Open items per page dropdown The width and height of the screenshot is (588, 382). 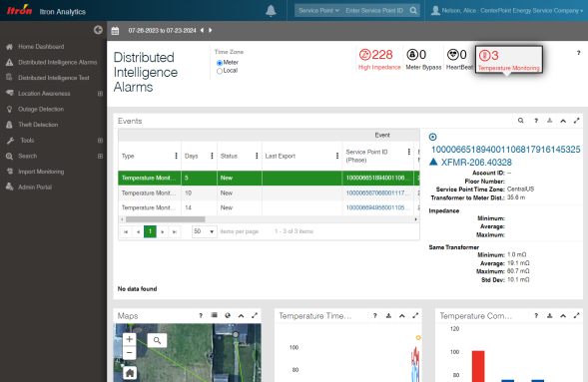click(205, 231)
